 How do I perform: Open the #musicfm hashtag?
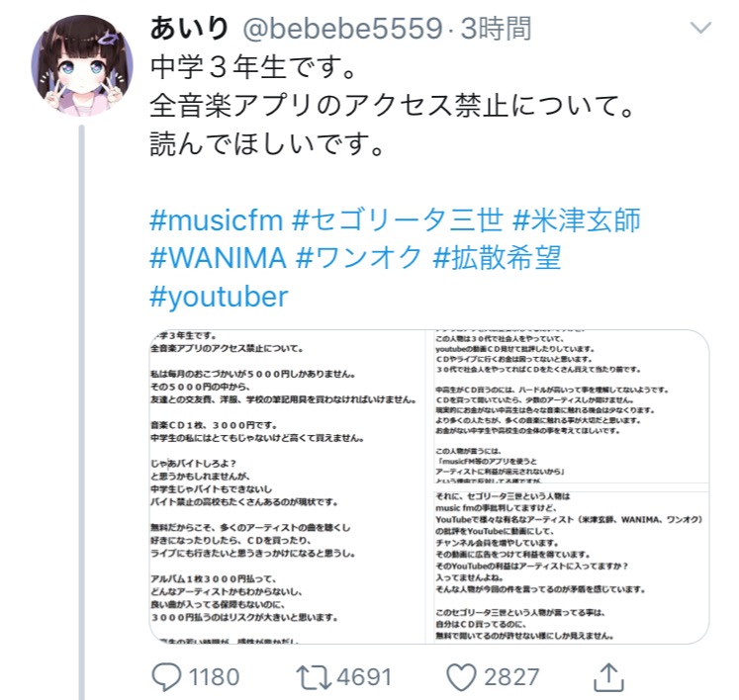[x=217, y=220]
